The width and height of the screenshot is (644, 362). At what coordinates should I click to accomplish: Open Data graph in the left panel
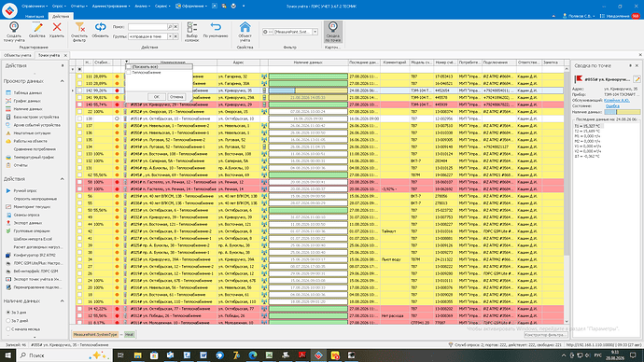27,101
